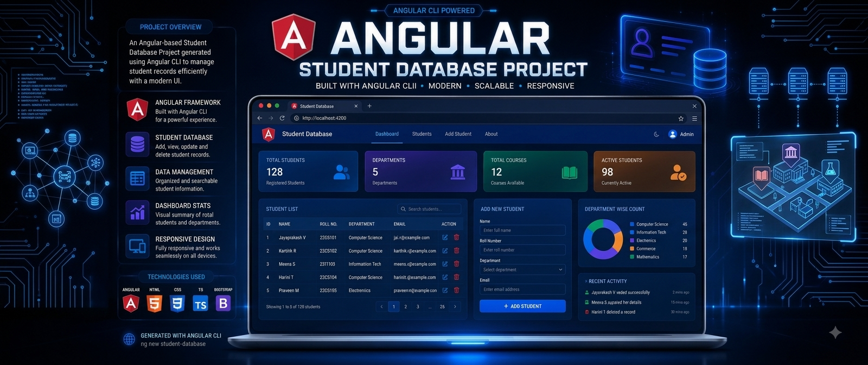This screenshot has width=868, height=365.
Task: Close the Student Database browser tab
Action: (356, 106)
